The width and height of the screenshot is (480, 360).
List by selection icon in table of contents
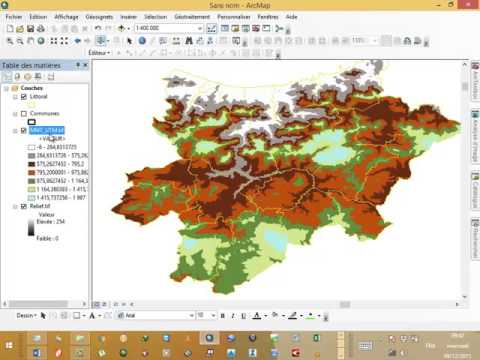[x=38, y=77]
